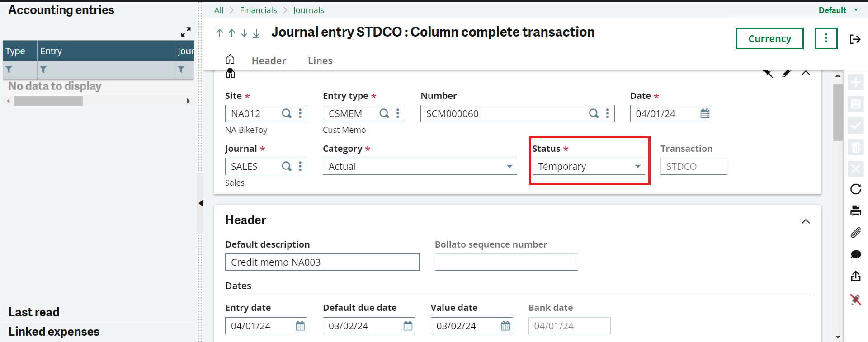The image size is (868, 342).
Task: Refresh the journal entry record
Action: (856, 189)
